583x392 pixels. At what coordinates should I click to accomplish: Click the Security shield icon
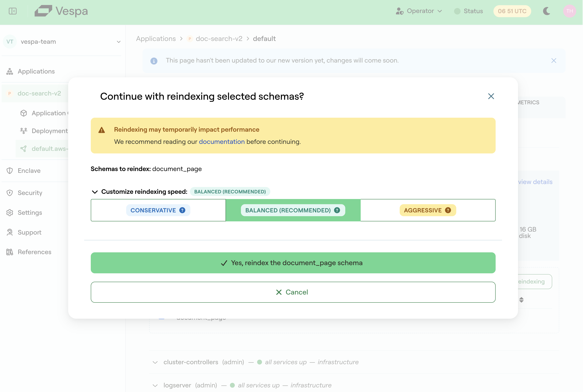click(10, 193)
